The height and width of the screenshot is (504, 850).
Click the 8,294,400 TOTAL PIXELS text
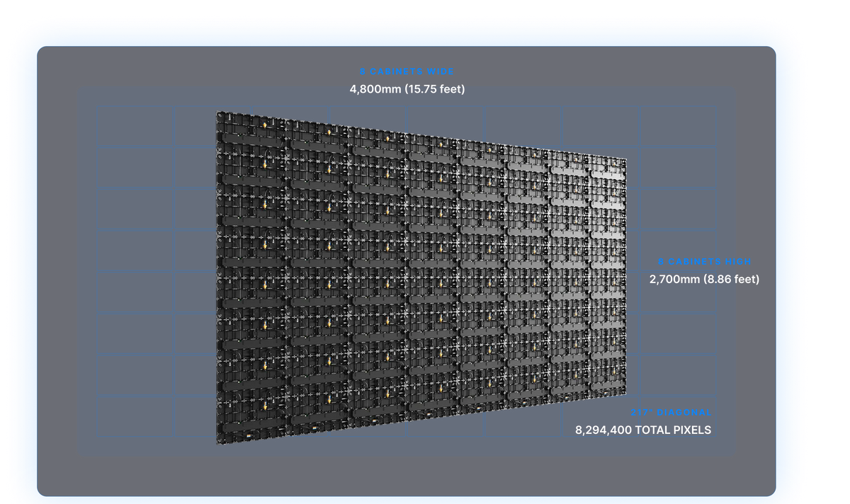tap(645, 429)
